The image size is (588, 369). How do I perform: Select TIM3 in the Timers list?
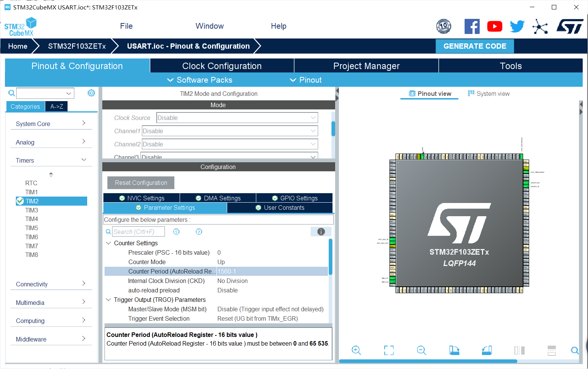32,210
